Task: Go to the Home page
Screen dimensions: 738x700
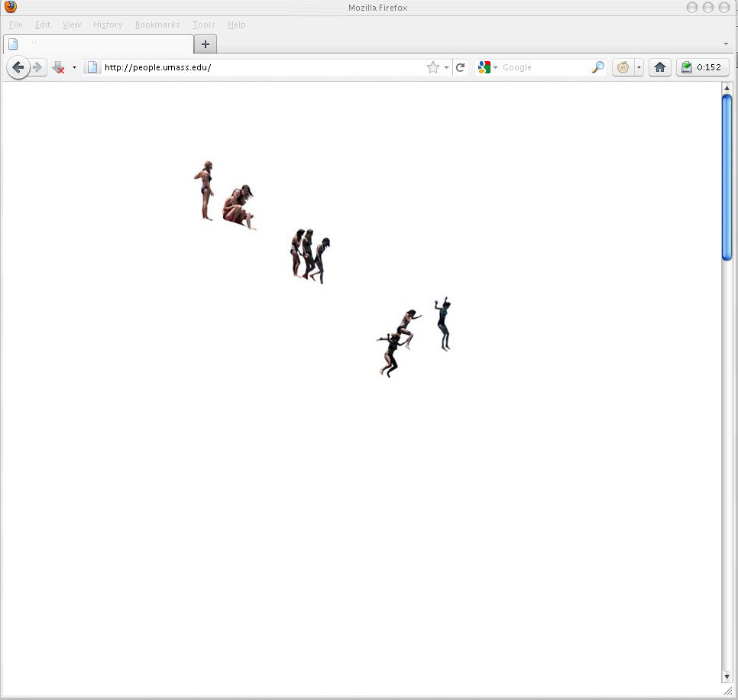Action: point(660,68)
